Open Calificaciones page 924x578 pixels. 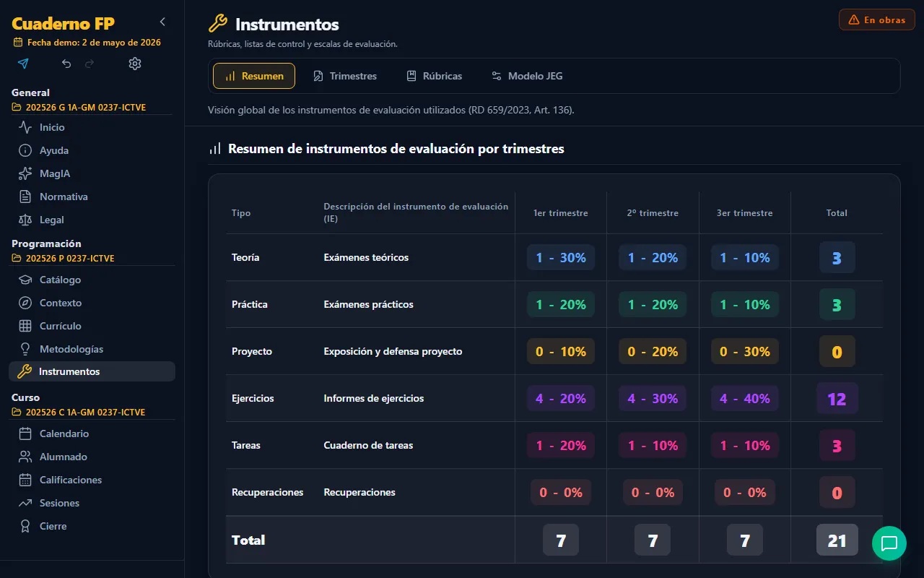[x=92, y=480]
